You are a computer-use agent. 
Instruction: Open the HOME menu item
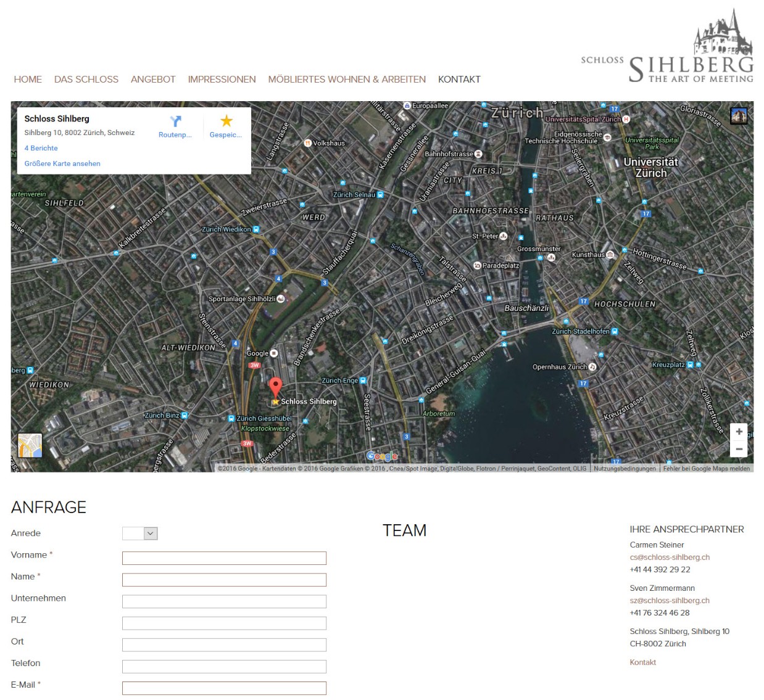[28, 80]
